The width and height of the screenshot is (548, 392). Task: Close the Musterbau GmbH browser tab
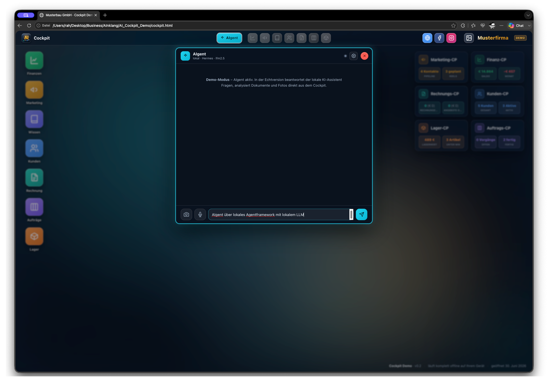[96, 15]
